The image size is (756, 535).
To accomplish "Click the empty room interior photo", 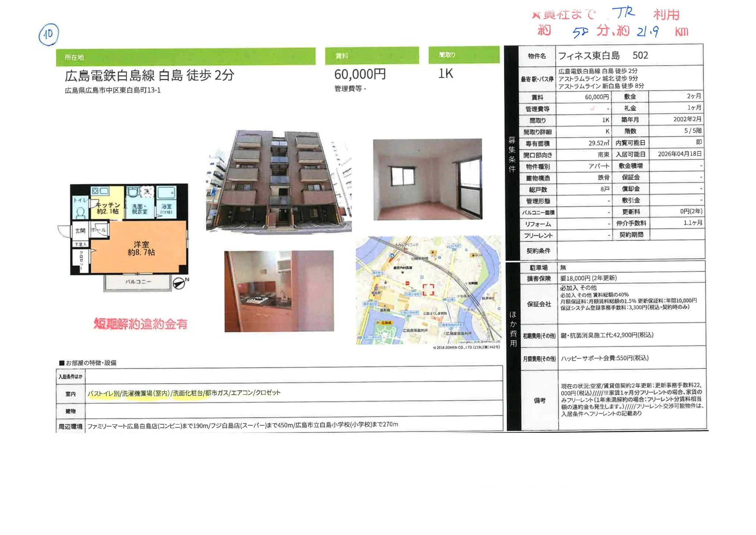I will pos(427,179).
